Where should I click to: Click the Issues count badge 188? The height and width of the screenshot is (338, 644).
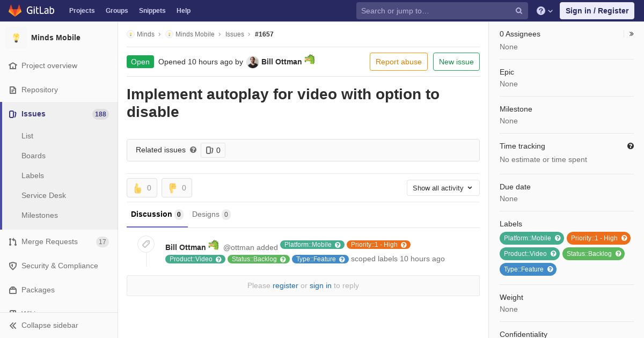click(x=100, y=114)
